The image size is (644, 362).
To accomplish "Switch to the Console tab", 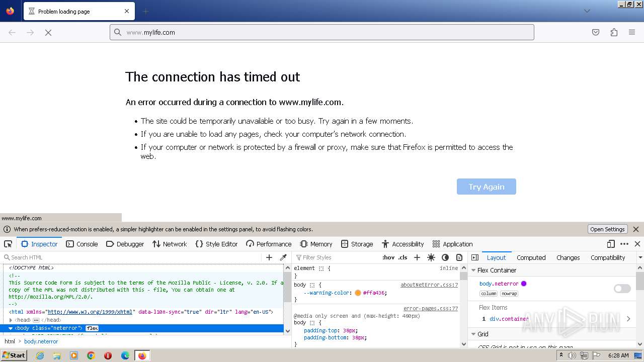I will (x=82, y=244).
